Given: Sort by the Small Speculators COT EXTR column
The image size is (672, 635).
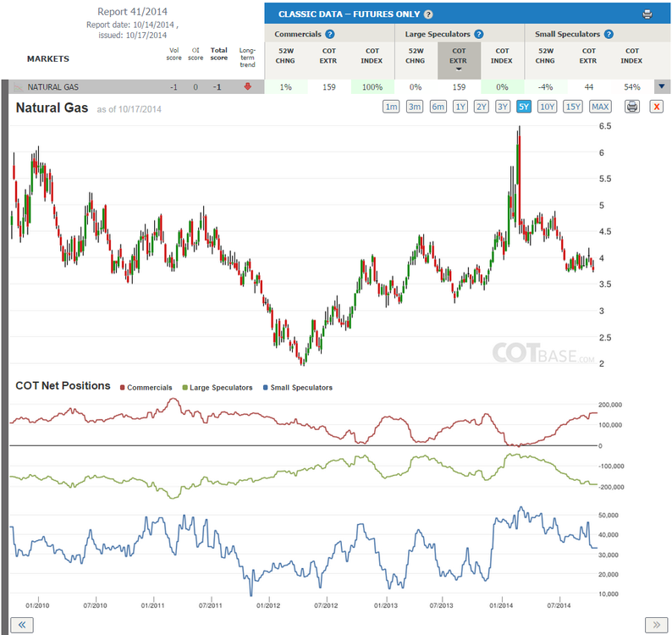Looking at the screenshot, I should click(588, 56).
